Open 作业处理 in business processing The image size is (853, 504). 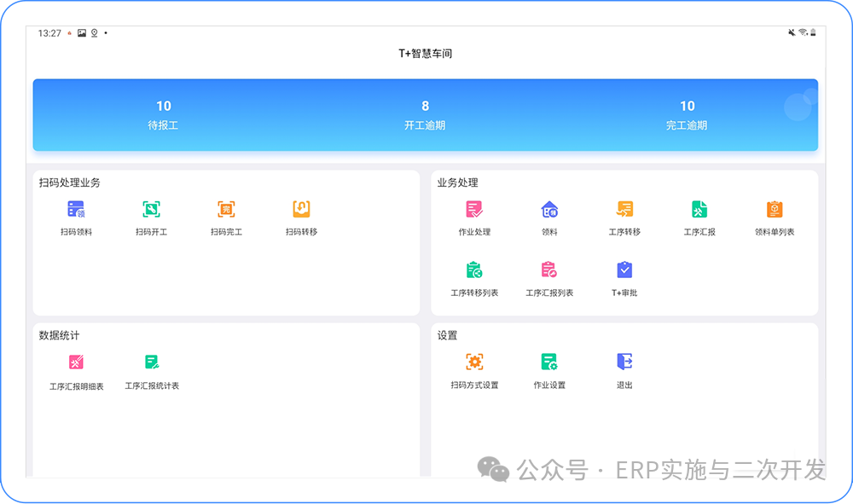tap(474, 210)
